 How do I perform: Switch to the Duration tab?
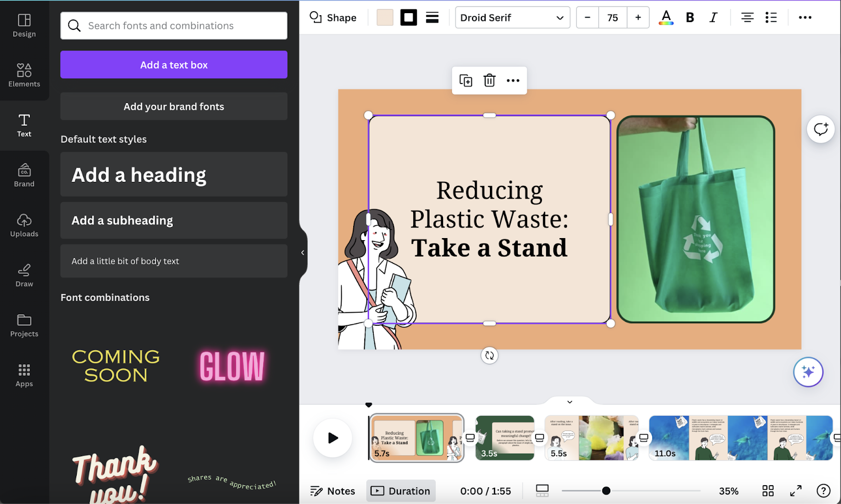401,490
